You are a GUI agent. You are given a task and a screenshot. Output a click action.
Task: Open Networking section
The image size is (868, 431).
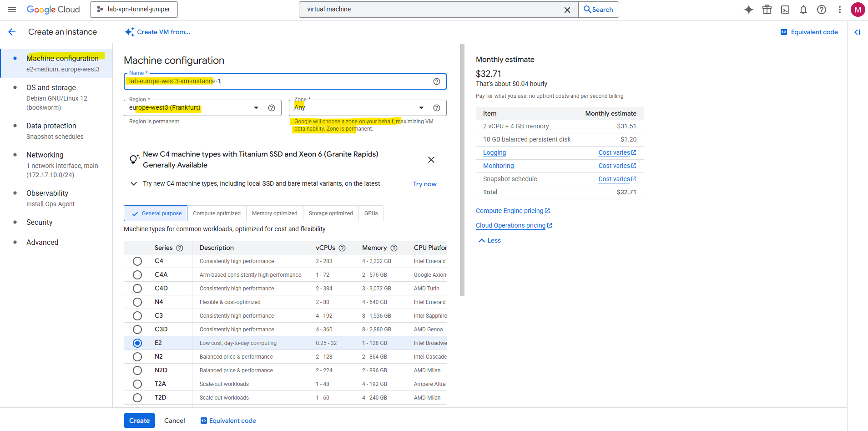[x=56, y=165]
